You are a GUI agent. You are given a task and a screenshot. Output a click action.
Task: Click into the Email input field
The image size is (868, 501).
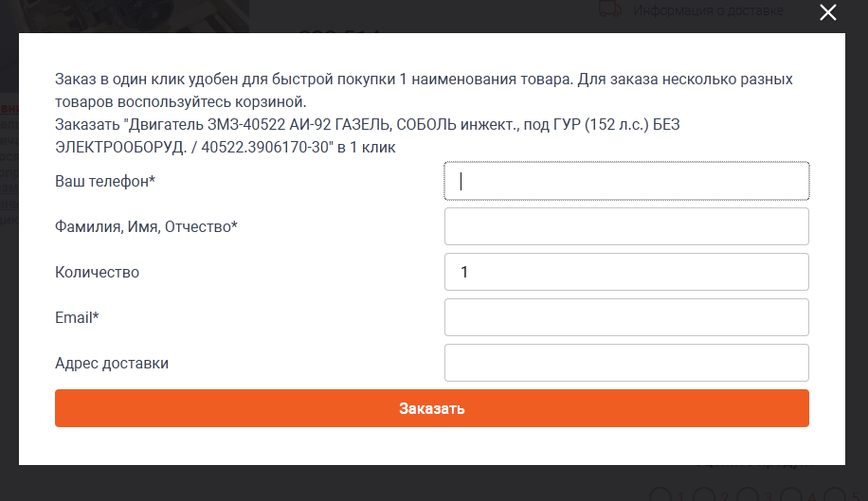pos(626,317)
